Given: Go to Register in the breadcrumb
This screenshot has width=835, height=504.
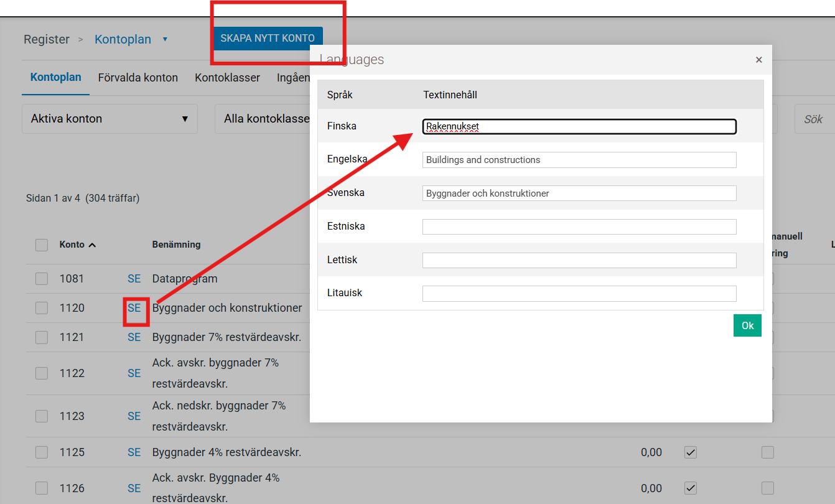Looking at the screenshot, I should [47, 39].
